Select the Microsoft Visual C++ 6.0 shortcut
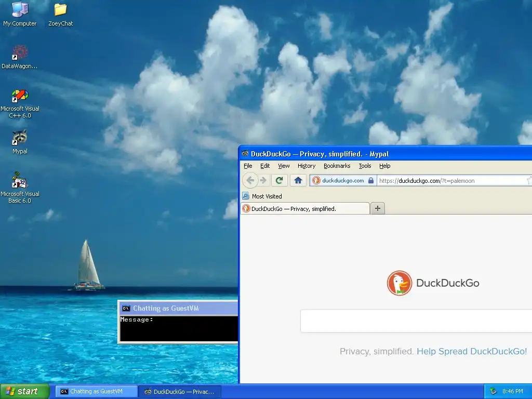 [x=20, y=103]
